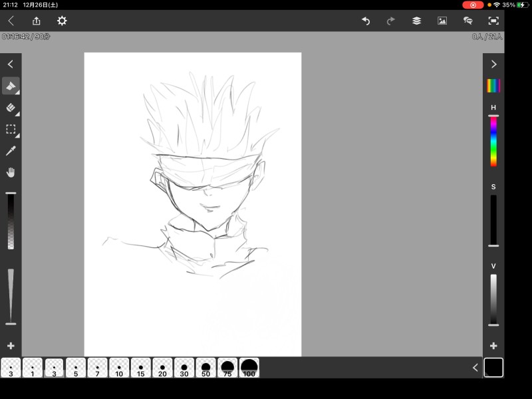This screenshot has width=532, height=399.
Task: Open the settings gear
Action: (62, 21)
